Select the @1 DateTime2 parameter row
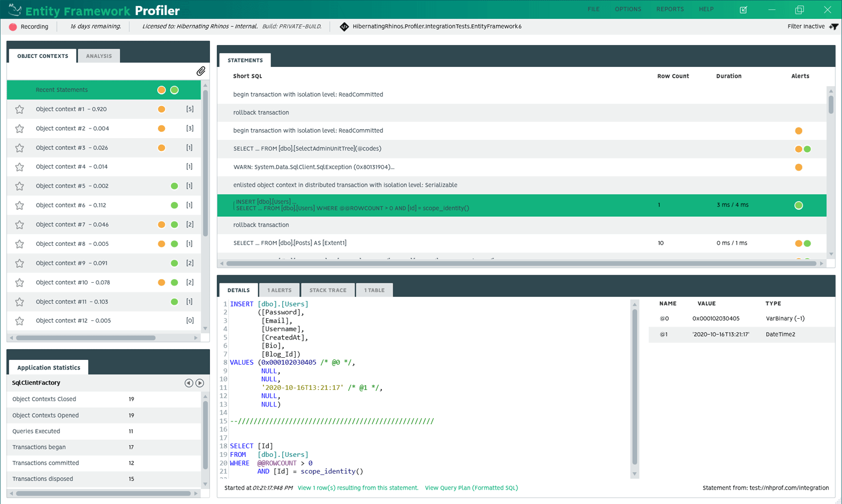The height and width of the screenshot is (504, 842). point(742,334)
